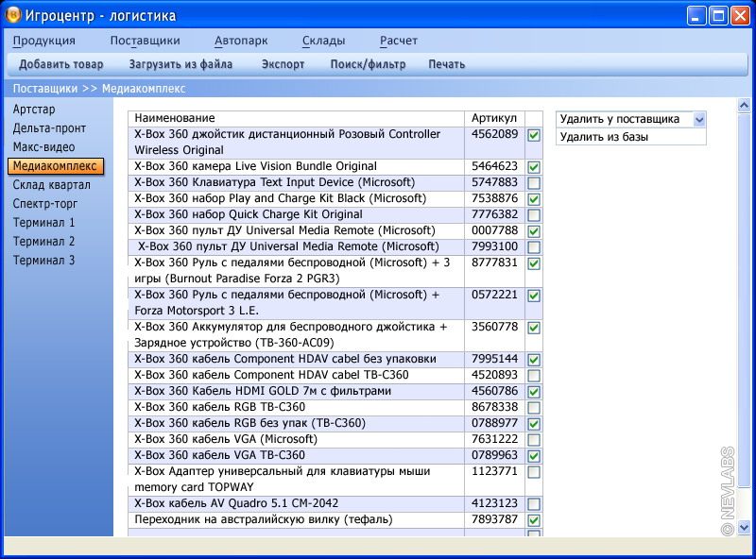This screenshot has width=756, height=559.
Task: Enable checkbox for Quick Charge Kit Original
Action: tap(534, 215)
